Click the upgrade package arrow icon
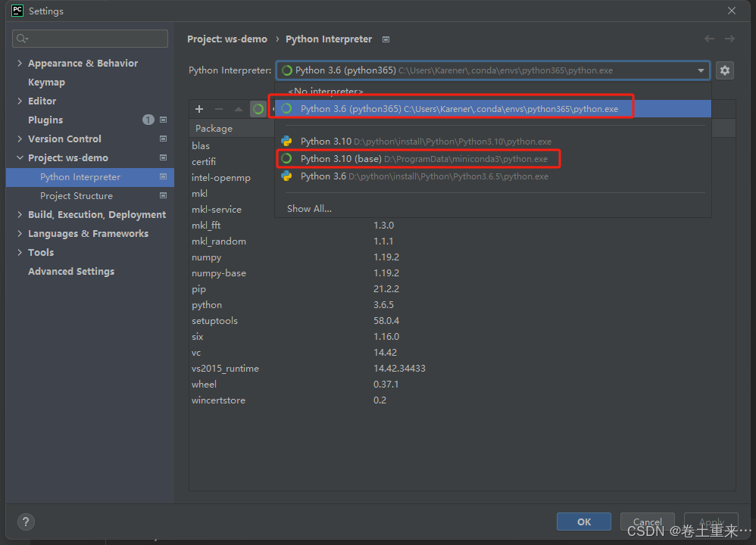Image resolution: width=756 pixels, height=545 pixels. [x=238, y=109]
